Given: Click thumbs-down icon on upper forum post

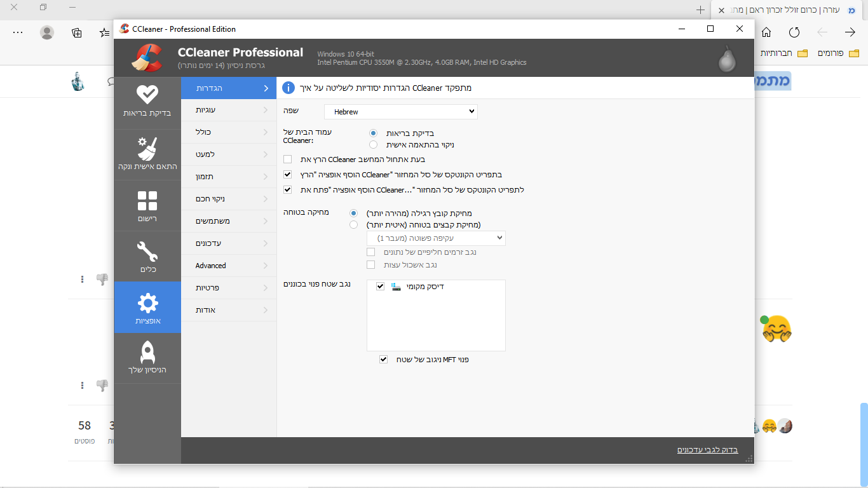Looking at the screenshot, I should tap(102, 279).
